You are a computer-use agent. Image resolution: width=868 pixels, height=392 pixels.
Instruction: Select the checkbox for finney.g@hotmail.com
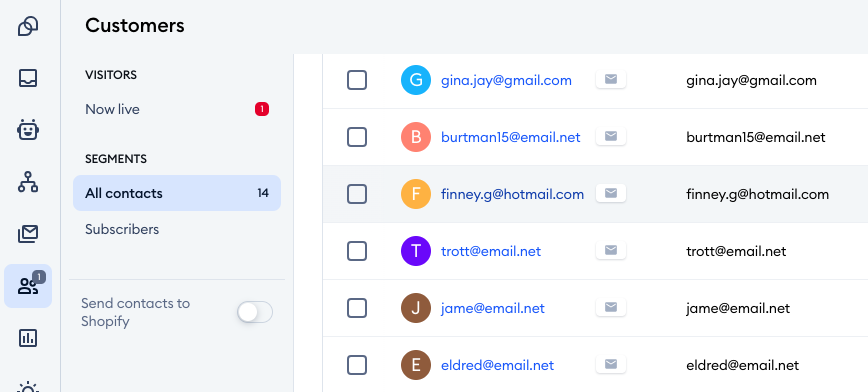pyautogui.click(x=356, y=194)
